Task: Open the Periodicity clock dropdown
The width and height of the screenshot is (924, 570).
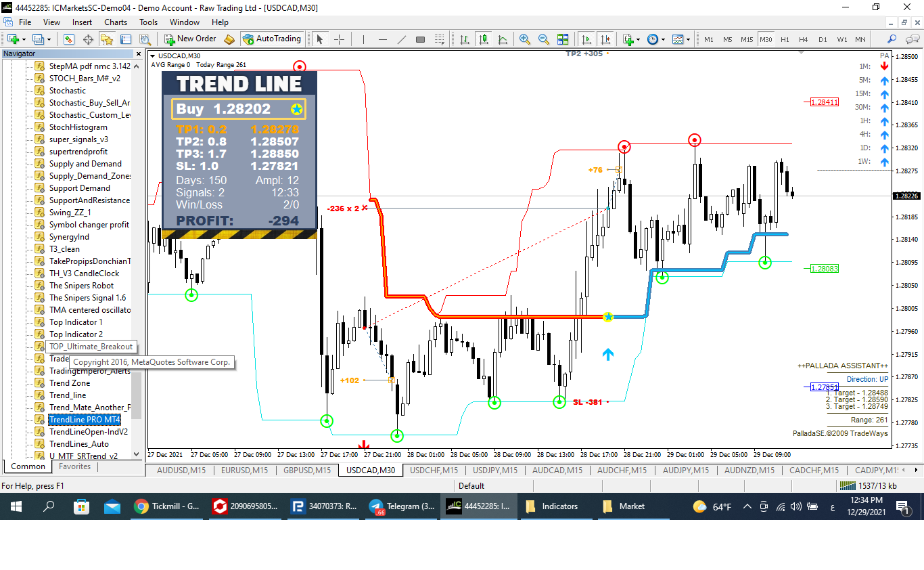Action: coord(655,39)
